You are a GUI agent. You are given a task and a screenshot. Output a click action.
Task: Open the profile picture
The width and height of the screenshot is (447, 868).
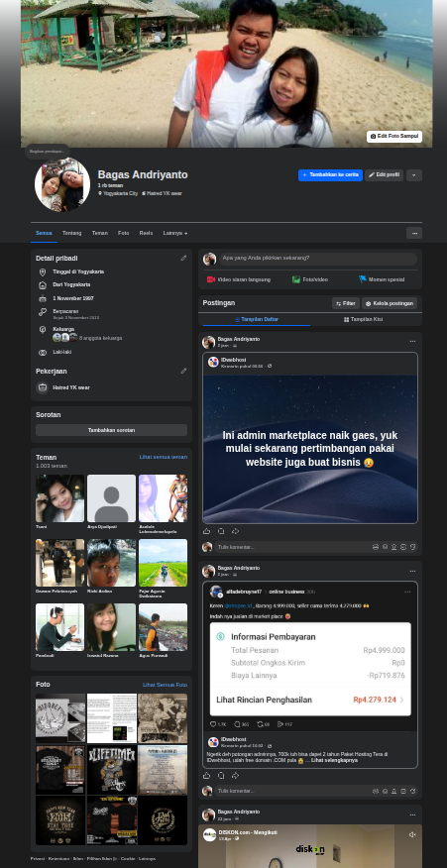tap(62, 184)
